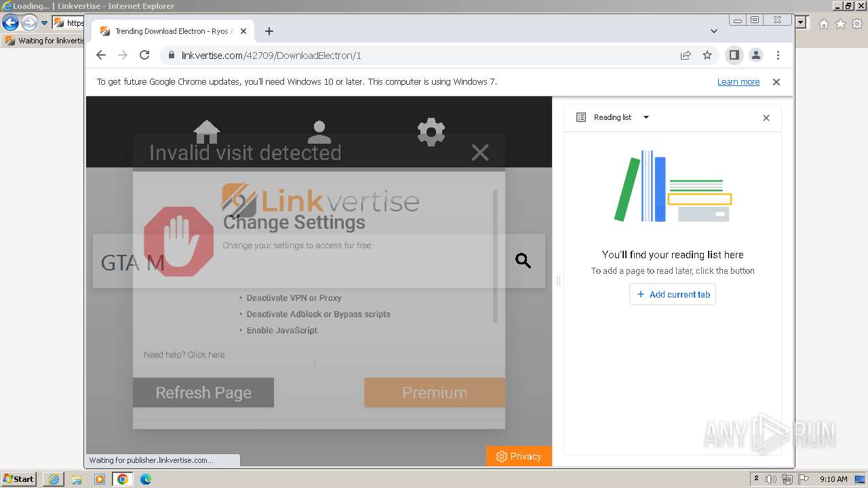This screenshot has height=488, width=868.
Task: Click the Chrome taskbar icon
Action: coord(123,479)
